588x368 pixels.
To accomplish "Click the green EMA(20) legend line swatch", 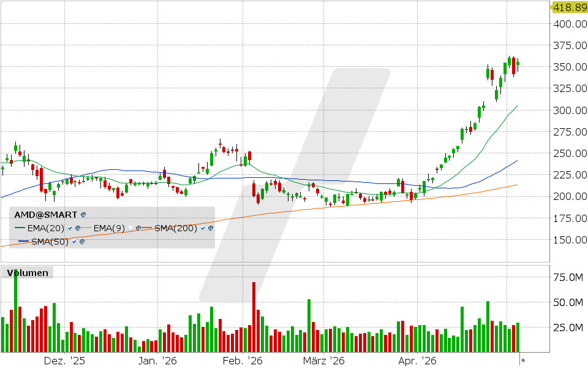I will pos(20,228).
